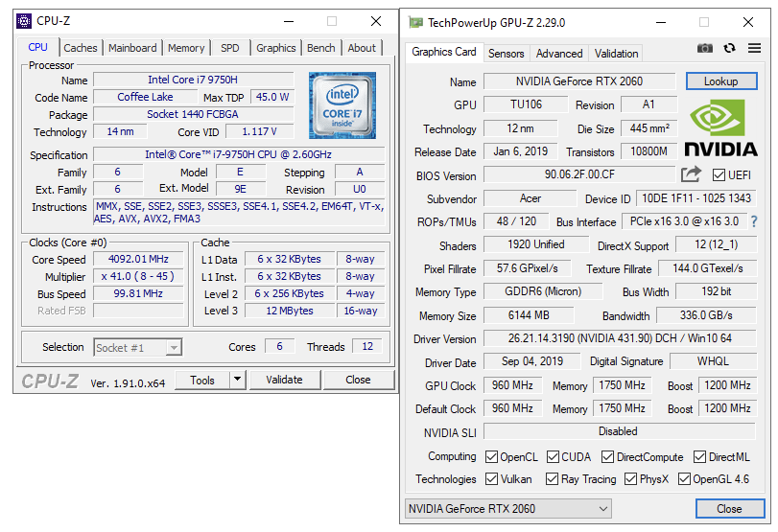The image size is (778, 532).
Task: Click the Release Date Jan 6, 2019
Action: (x=521, y=151)
